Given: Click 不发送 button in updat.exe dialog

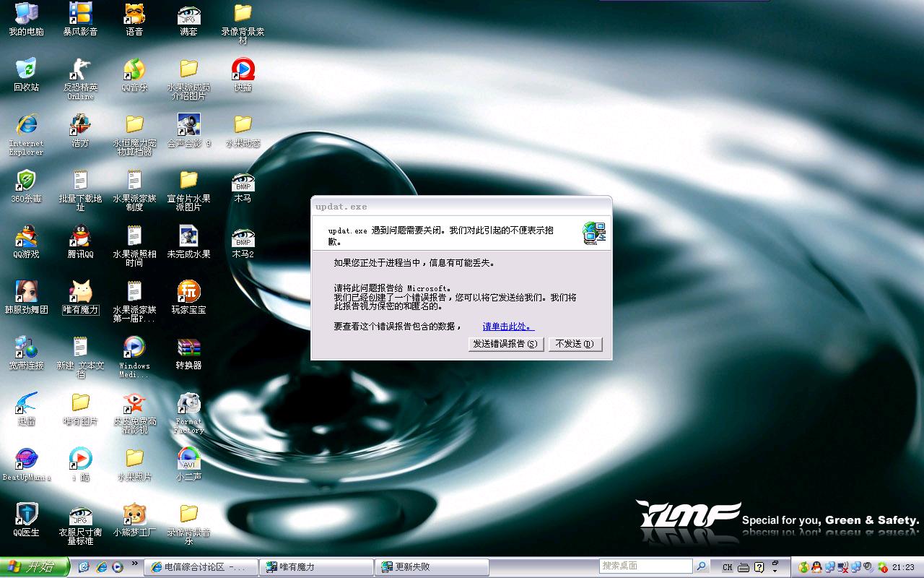Looking at the screenshot, I should (x=575, y=344).
